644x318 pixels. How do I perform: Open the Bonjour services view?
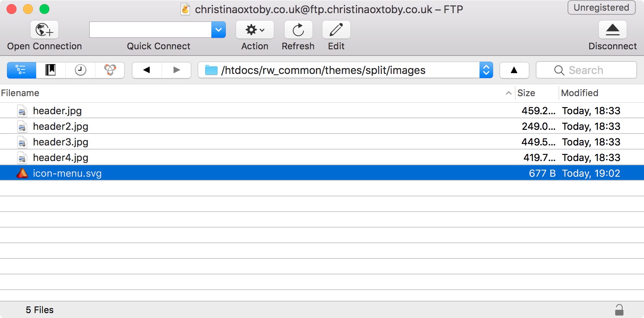click(110, 70)
